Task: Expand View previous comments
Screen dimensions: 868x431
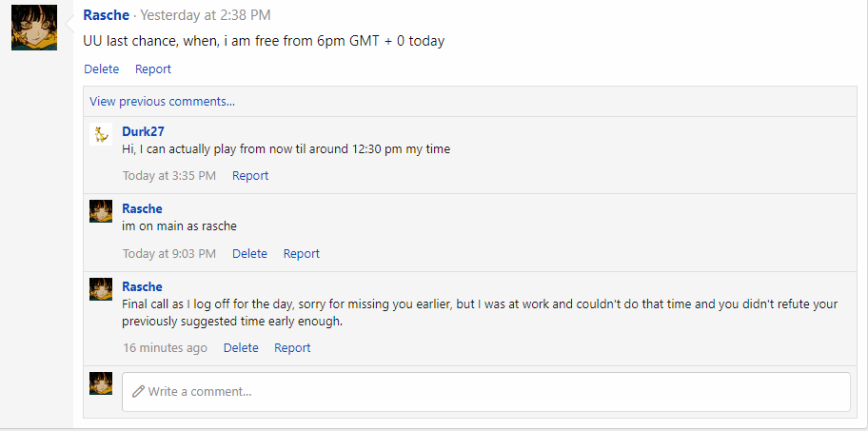Action: pos(162,101)
